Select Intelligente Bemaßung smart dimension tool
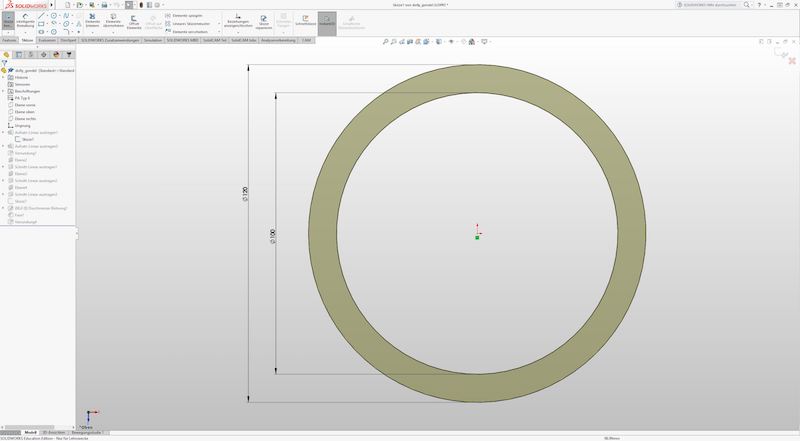The width and height of the screenshot is (800, 441). pos(26,20)
